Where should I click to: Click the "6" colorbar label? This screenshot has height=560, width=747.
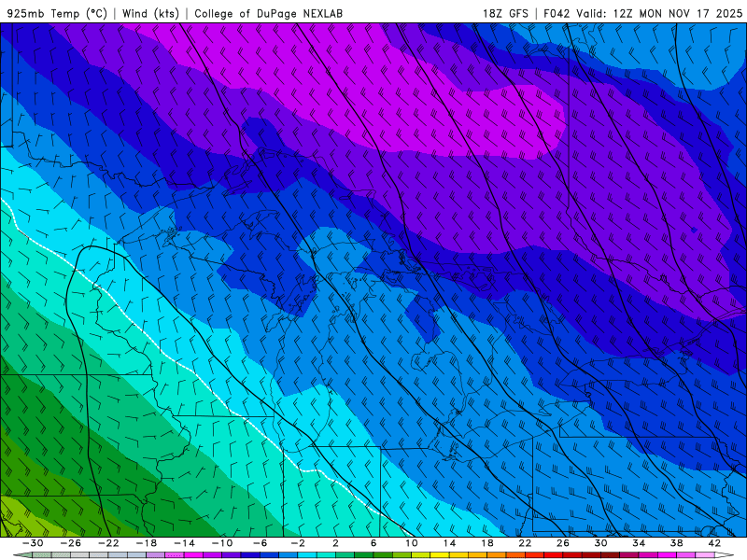(373, 543)
